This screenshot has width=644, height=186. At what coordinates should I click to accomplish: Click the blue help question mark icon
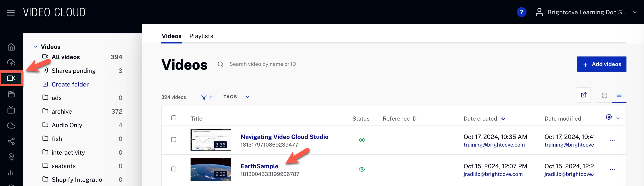click(x=521, y=12)
